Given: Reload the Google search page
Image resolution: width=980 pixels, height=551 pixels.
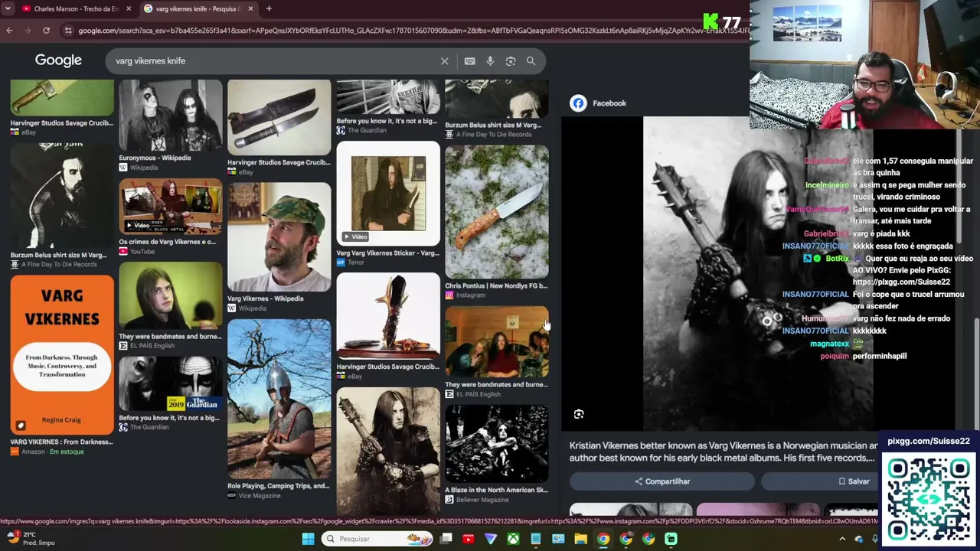Looking at the screenshot, I should point(46,31).
